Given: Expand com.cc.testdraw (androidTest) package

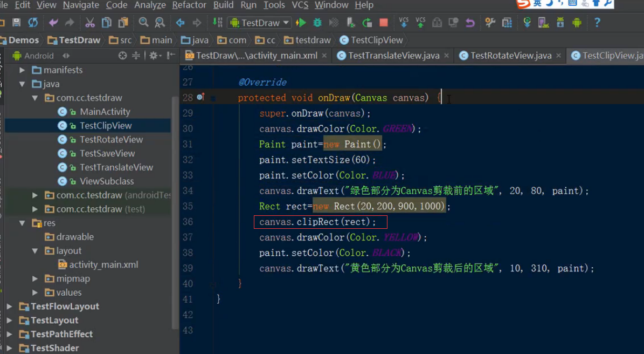Looking at the screenshot, I should [35, 195].
